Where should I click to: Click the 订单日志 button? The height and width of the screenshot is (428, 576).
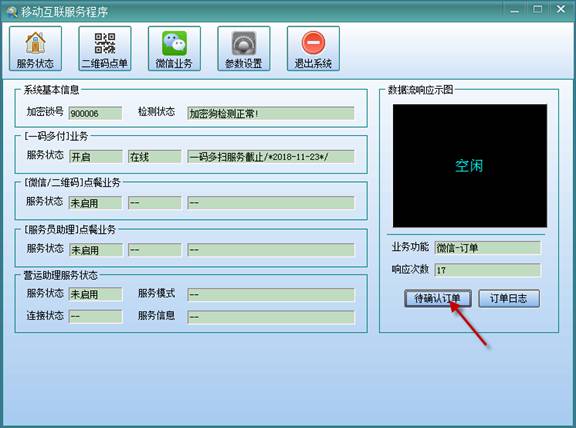[x=509, y=298]
